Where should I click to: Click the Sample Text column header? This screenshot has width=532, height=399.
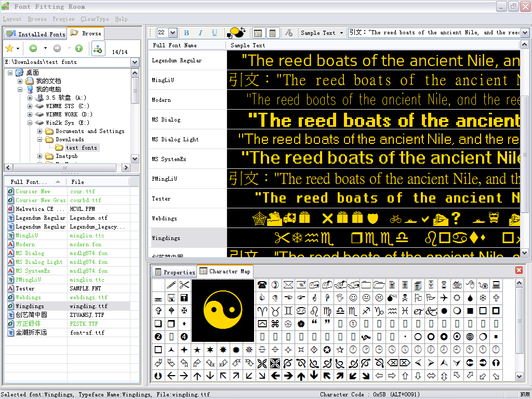pyautogui.click(x=373, y=46)
